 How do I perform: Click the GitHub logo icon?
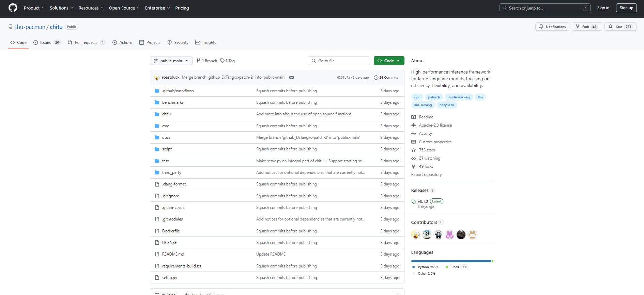13,8
